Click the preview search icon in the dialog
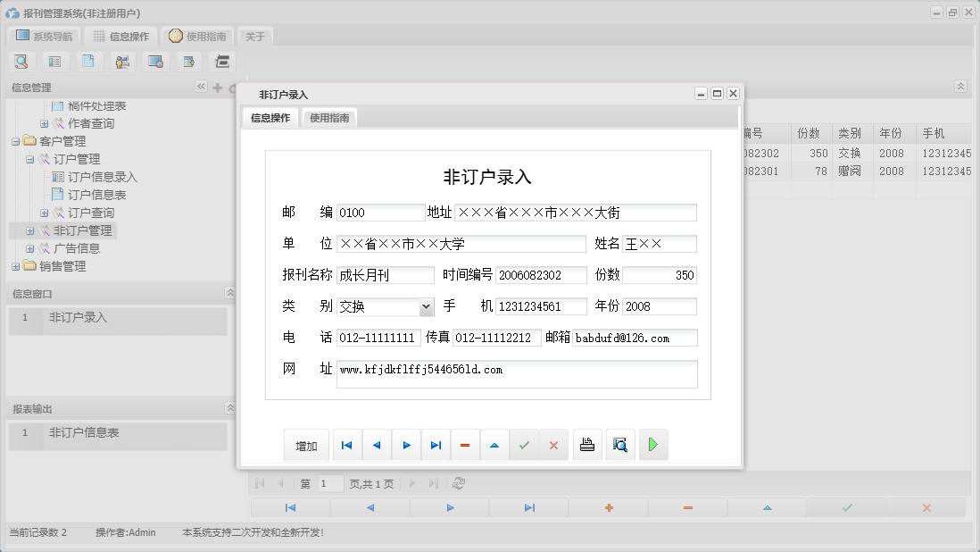The width and height of the screenshot is (980, 552). (x=620, y=444)
